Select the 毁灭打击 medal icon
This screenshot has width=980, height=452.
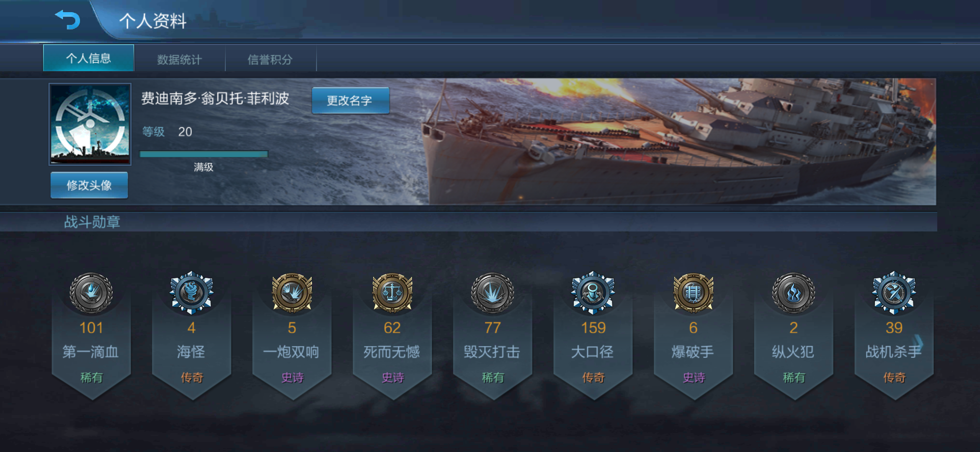(493, 293)
